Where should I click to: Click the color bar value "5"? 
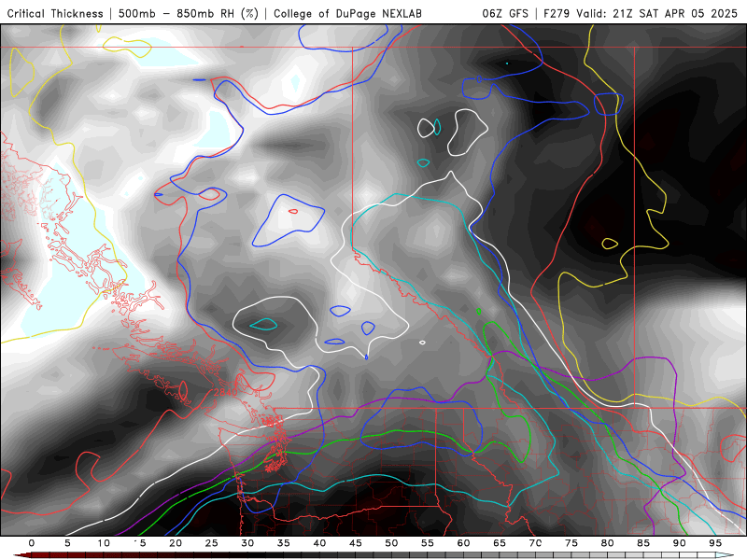pyautogui.click(x=67, y=543)
